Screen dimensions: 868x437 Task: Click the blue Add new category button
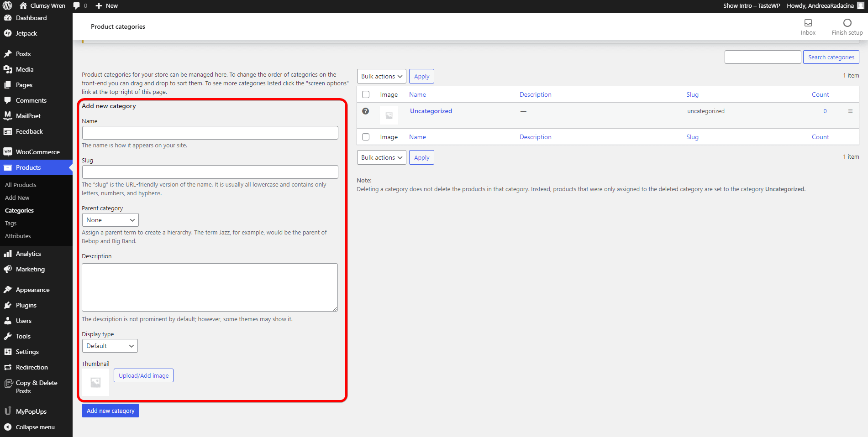pos(110,411)
